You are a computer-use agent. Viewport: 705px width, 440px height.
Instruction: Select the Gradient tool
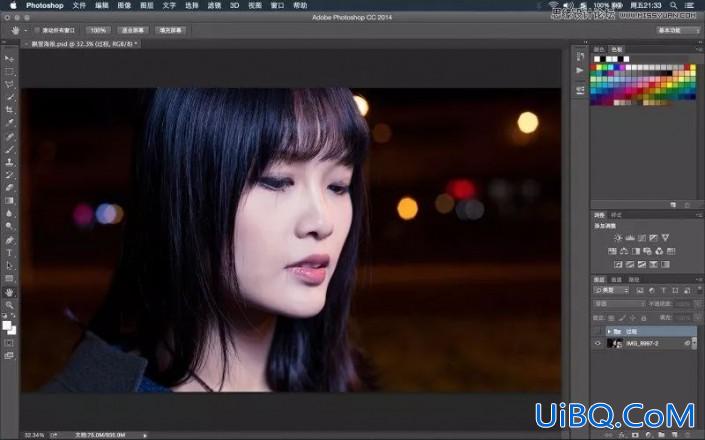pyautogui.click(x=9, y=201)
